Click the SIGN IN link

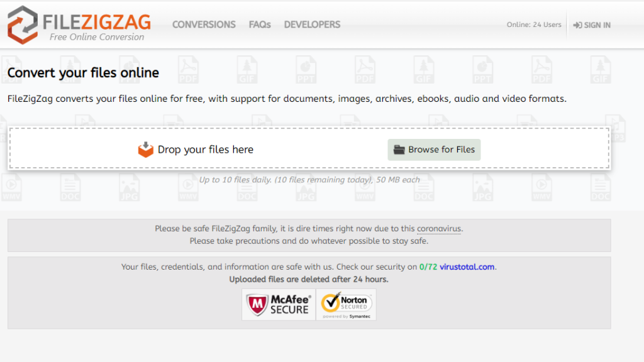592,25
